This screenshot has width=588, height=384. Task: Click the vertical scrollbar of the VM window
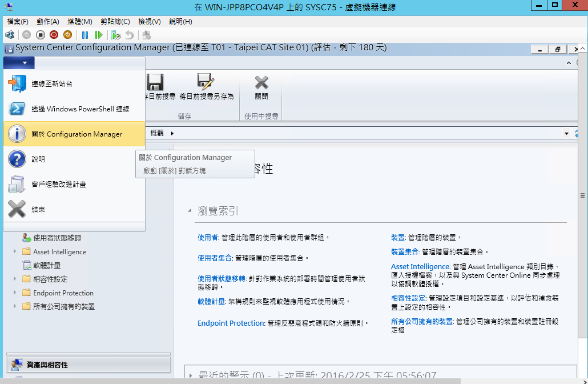[582, 195]
